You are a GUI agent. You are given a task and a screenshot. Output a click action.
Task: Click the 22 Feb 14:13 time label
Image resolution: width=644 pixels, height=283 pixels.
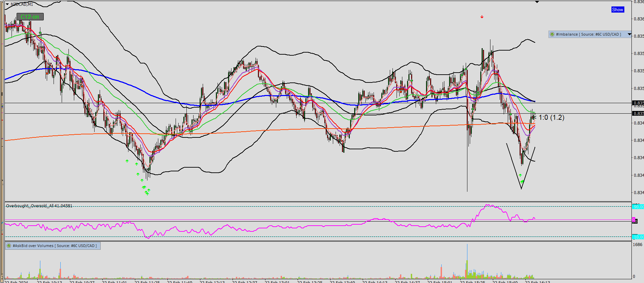375,281
